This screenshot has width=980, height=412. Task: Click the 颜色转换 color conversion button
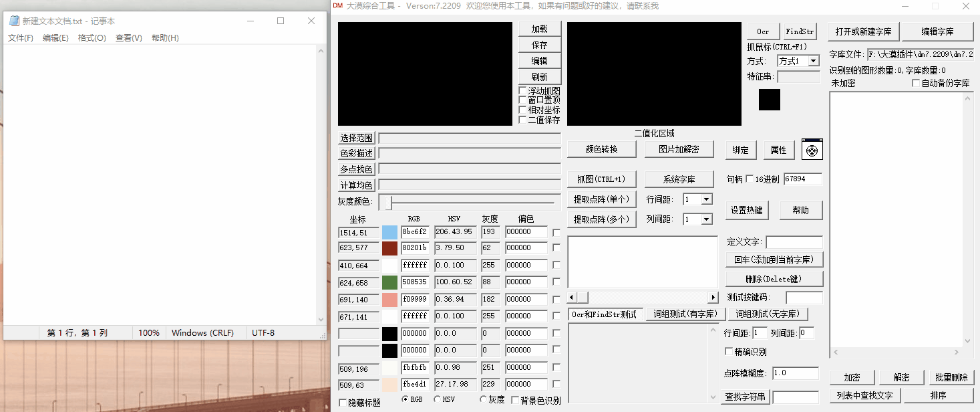(601, 148)
